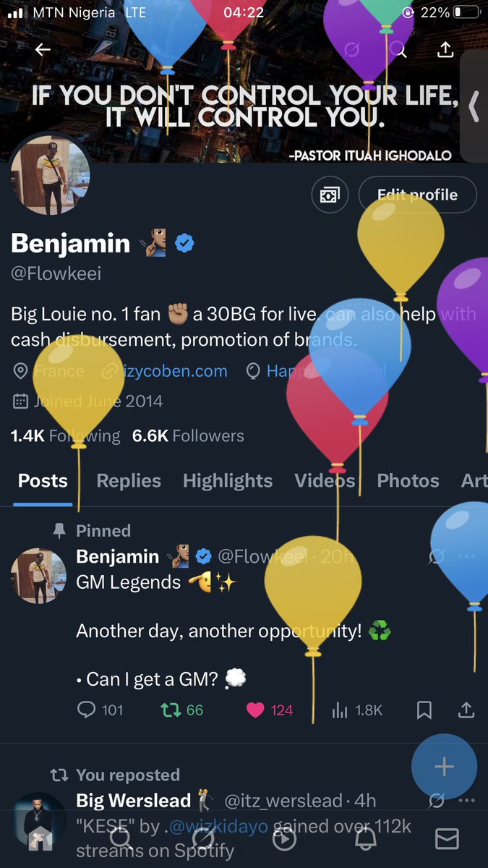Open the search magnifier in header
The height and width of the screenshot is (868, 488).
pos(399,49)
